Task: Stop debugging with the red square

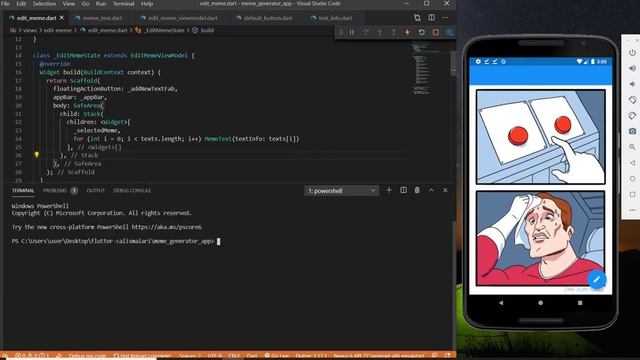Action: coord(436,32)
